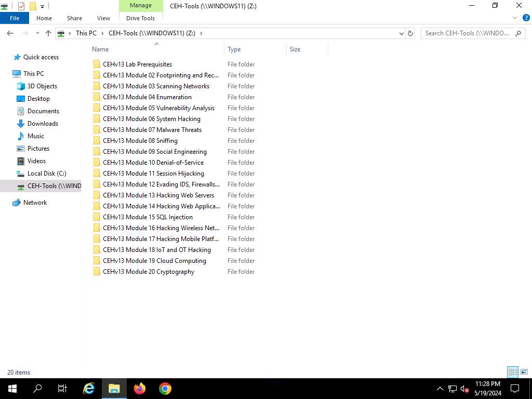The width and height of the screenshot is (532, 399).
Task: Click This PC in the address breadcrumb
Action: [86, 33]
